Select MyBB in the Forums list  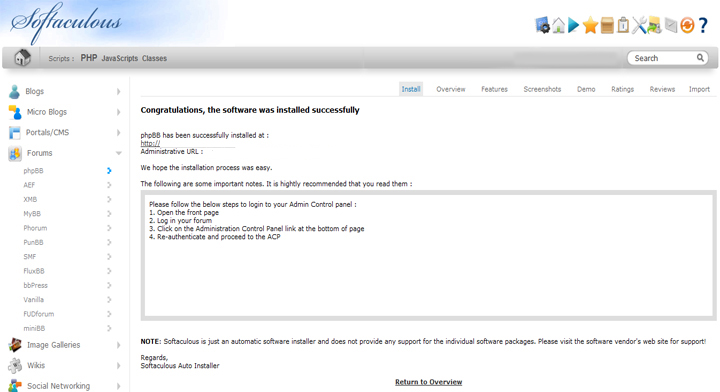tap(32, 214)
